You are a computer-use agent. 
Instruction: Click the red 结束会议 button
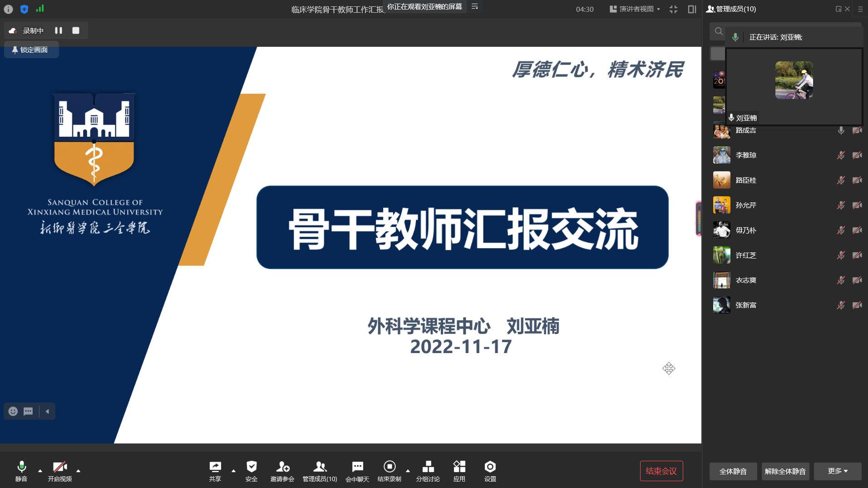pyautogui.click(x=661, y=471)
